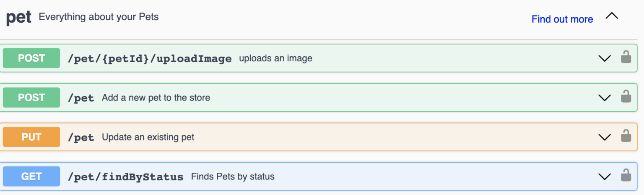Select the /pet/{petId}/uploadImage path text
This screenshot has height=195, width=644.
coord(150,59)
